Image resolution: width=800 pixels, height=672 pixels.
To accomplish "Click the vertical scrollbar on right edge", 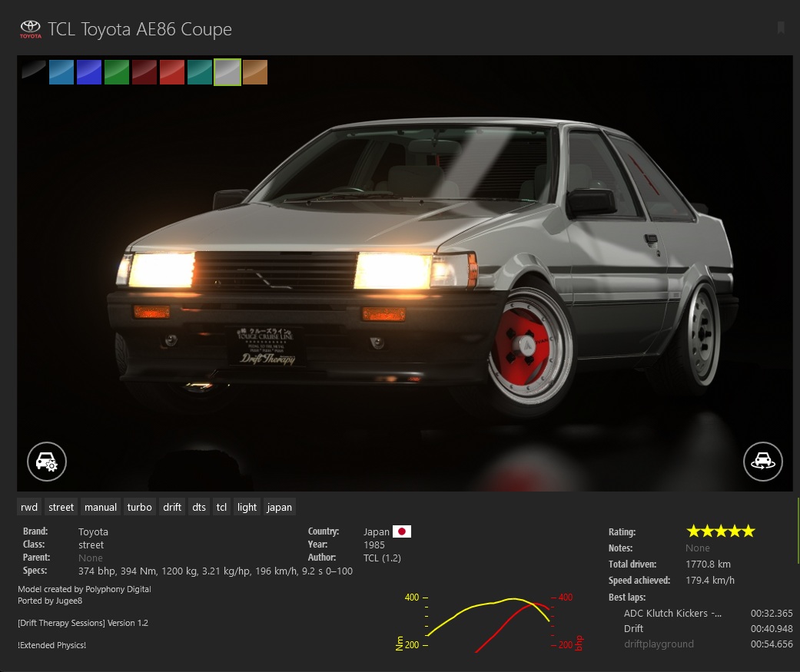I will click(x=798, y=530).
